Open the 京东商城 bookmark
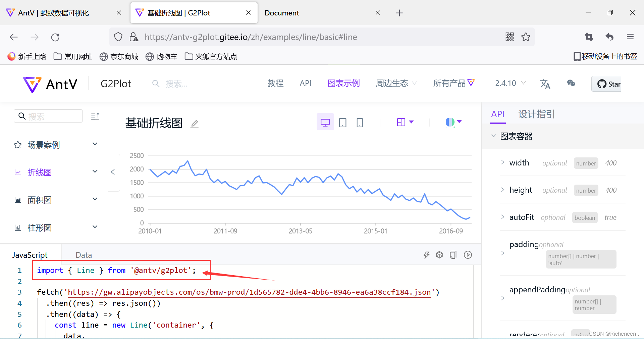Image resolution: width=644 pixels, height=339 pixels. coord(119,56)
